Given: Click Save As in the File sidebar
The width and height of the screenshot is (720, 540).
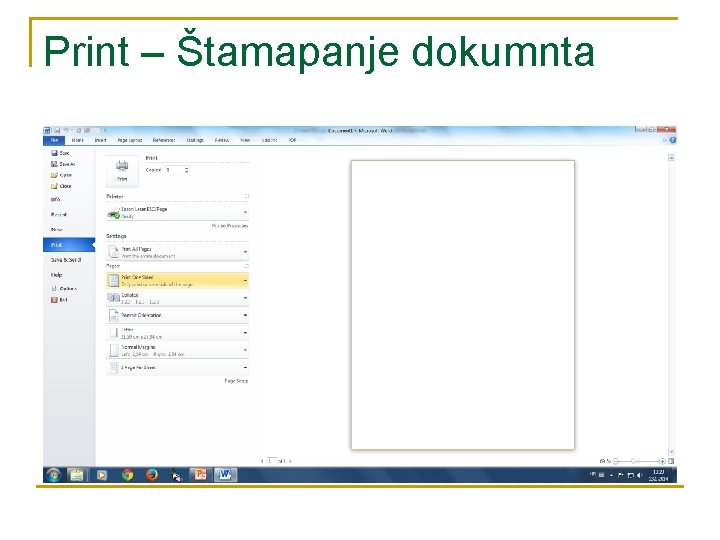Looking at the screenshot, I should coord(63,164).
